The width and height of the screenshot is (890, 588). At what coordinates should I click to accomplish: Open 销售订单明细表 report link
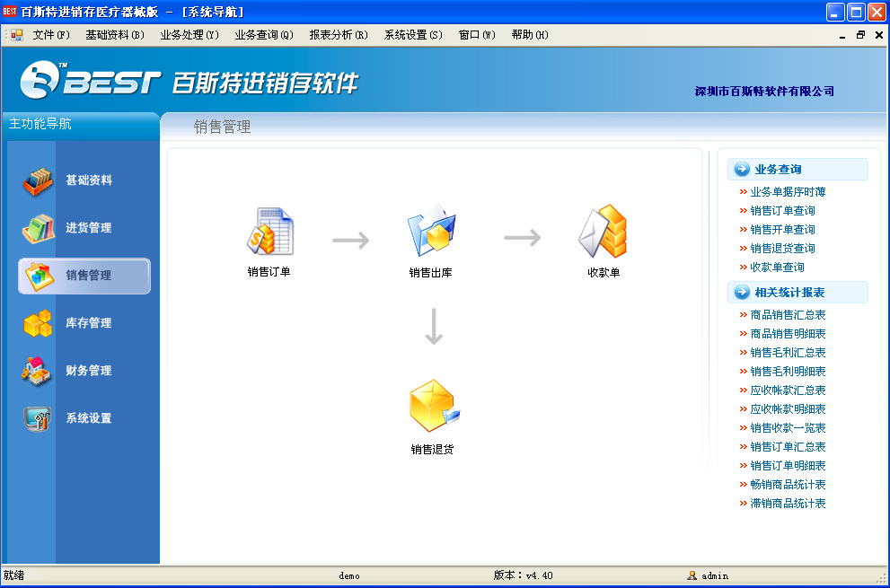tap(788, 465)
